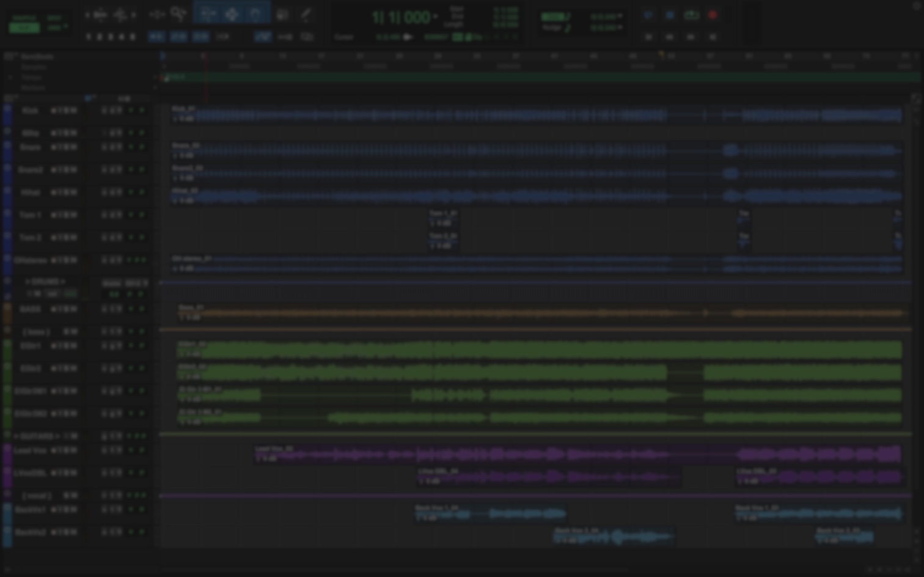The image size is (924, 577).
Task: Select the Scrubber tool
Action: [x=282, y=14]
